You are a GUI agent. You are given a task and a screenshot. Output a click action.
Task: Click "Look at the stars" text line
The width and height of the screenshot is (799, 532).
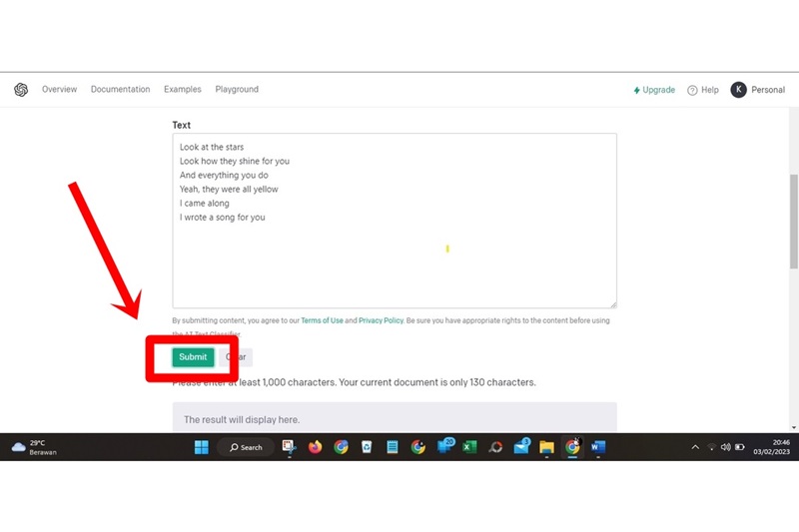tap(212, 147)
